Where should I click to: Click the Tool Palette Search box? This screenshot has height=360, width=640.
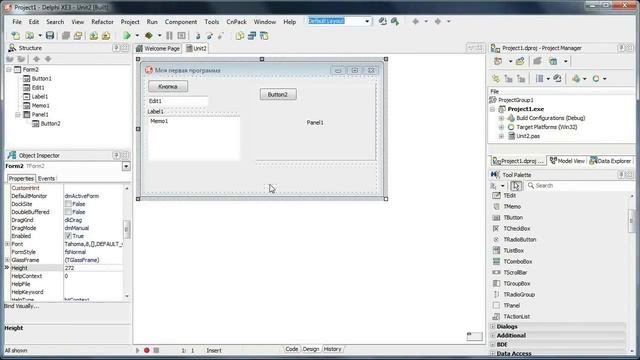point(580,186)
